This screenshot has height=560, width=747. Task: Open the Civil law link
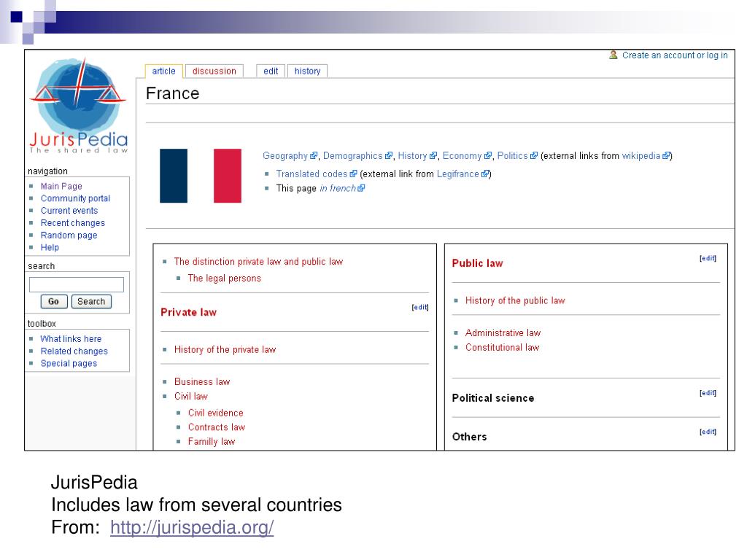pos(191,396)
